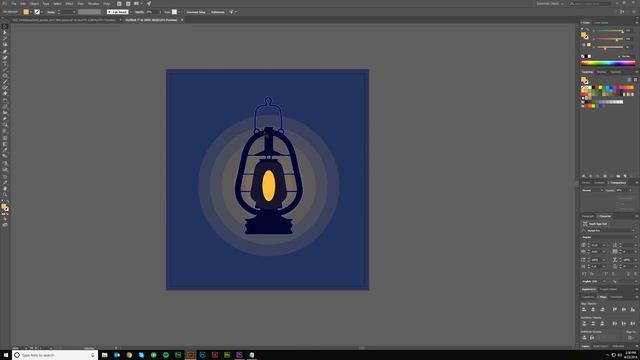Screen dimensions: 640x360
Task: Distribute objects by horizontal center
Action: [x=624, y=324]
